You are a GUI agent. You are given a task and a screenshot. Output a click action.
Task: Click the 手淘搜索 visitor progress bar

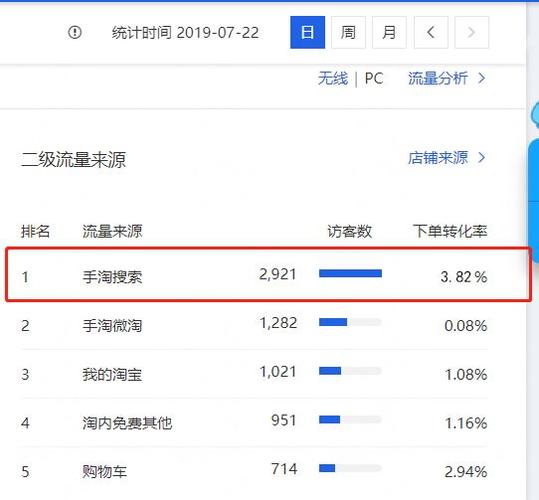350,273
